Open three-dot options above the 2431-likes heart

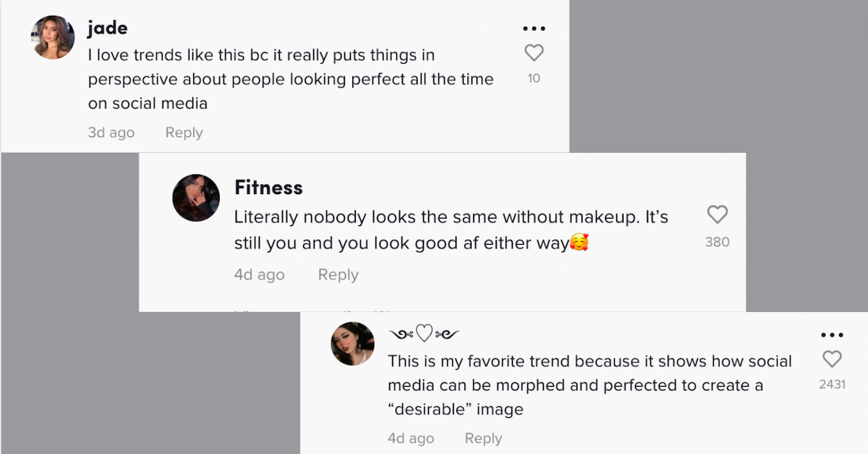pyautogui.click(x=832, y=335)
